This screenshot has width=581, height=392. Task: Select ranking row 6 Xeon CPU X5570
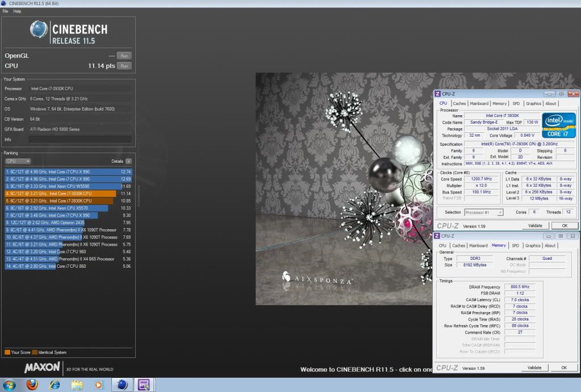coord(68,208)
